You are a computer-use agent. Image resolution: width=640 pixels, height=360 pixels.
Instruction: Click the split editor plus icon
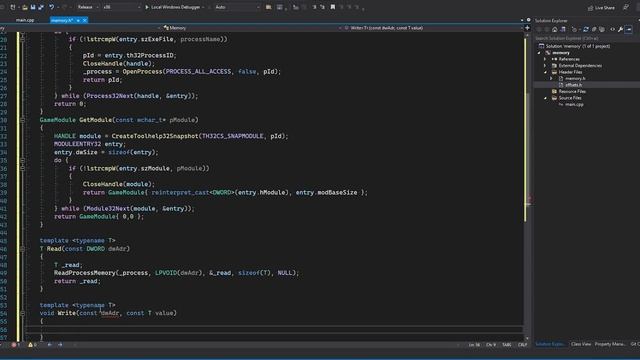(x=527, y=28)
